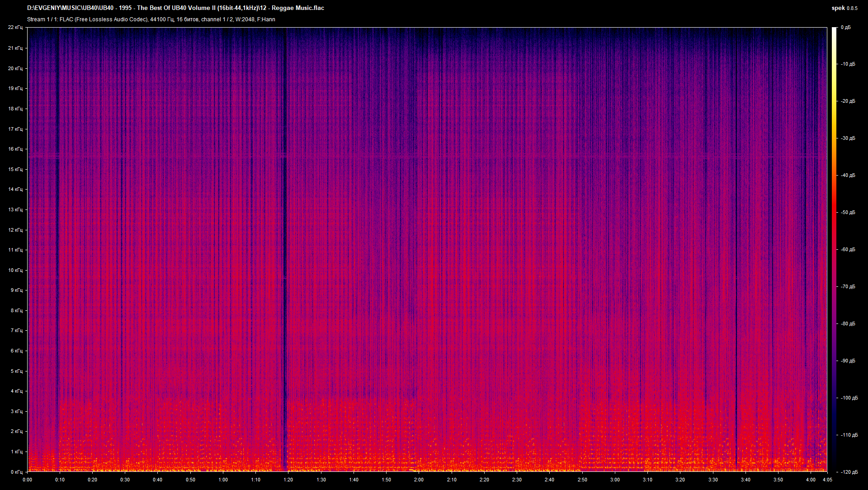Click the 1 кГц frequency axis label
868x490 pixels.
coord(16,452)
